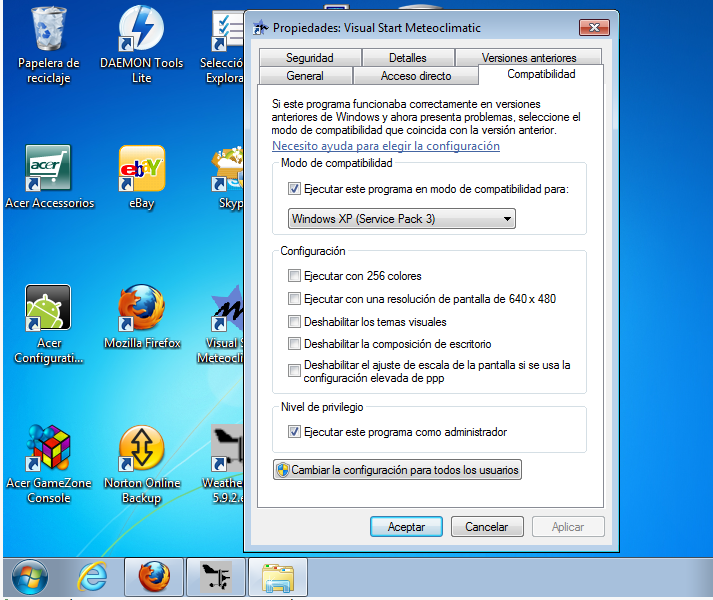
Task: Click Cambiar la configuración para todos los usuarios
Action: coord(397,470)
